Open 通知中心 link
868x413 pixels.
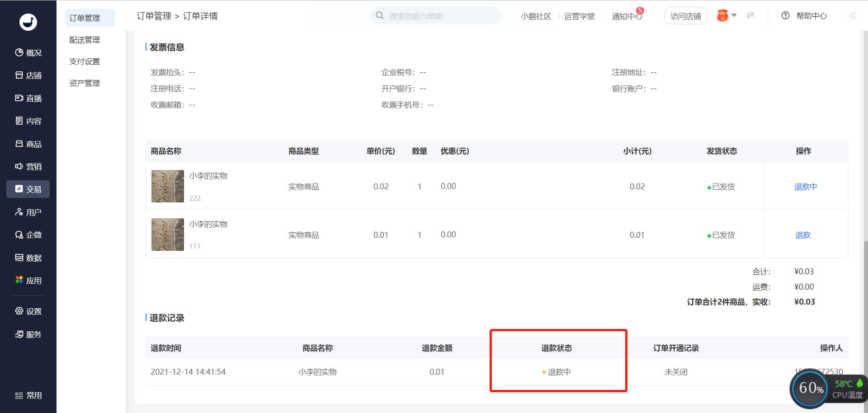[x=627, y=16]
